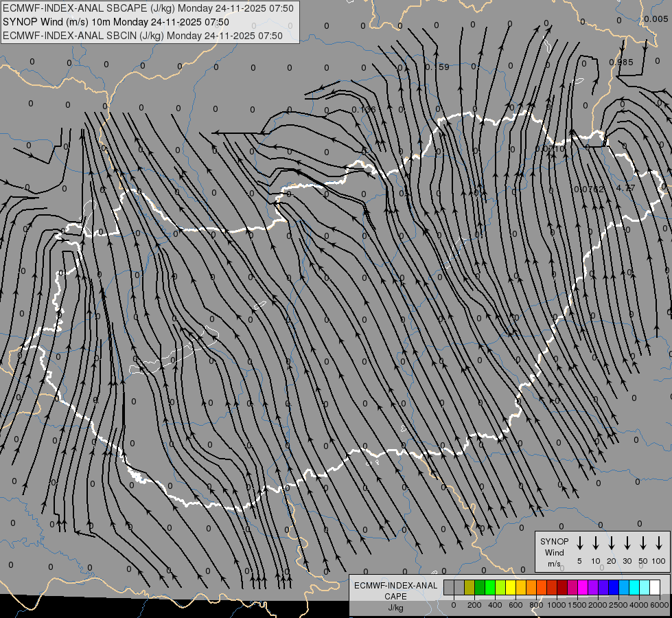Click the SYNOP label in wind legend
Image resolution: width=672 pixels, height=618 pixels.
tap(554, 541)
